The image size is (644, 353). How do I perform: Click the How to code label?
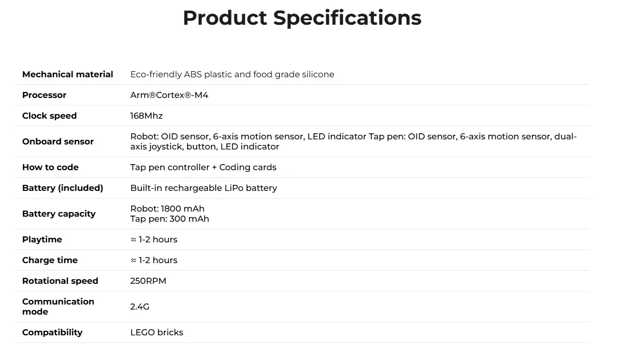click(x=50, y=167)
